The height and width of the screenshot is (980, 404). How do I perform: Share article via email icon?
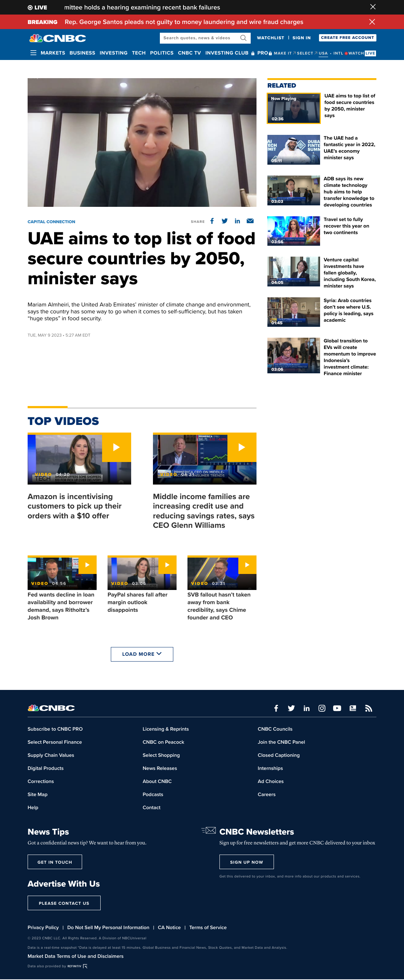[250, 221]
